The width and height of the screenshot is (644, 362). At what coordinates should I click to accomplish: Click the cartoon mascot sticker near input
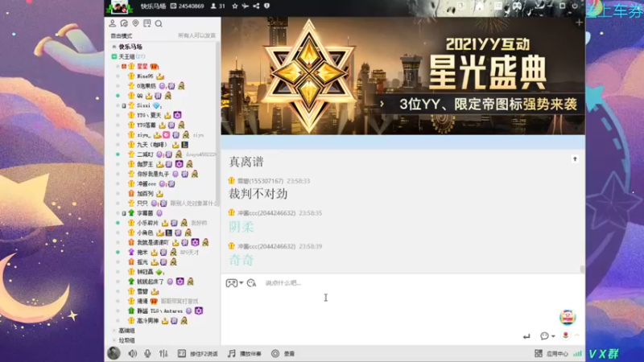point(568,317)
